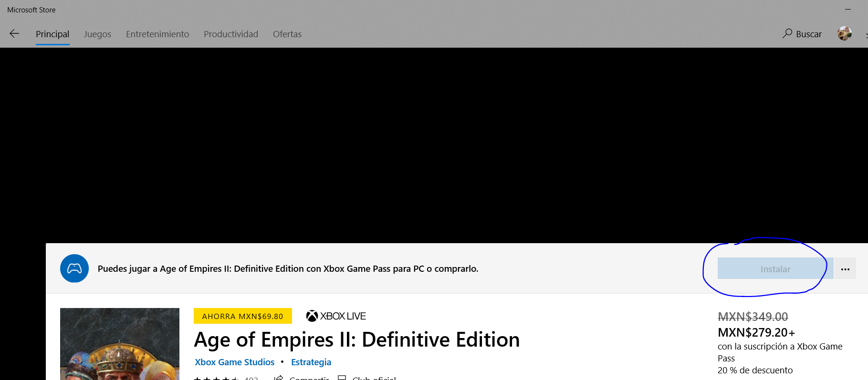The width and height of the screenshot is (868, 380).
Task: Click the Buscar magnifier icon
Action: (x=787, y=33)
